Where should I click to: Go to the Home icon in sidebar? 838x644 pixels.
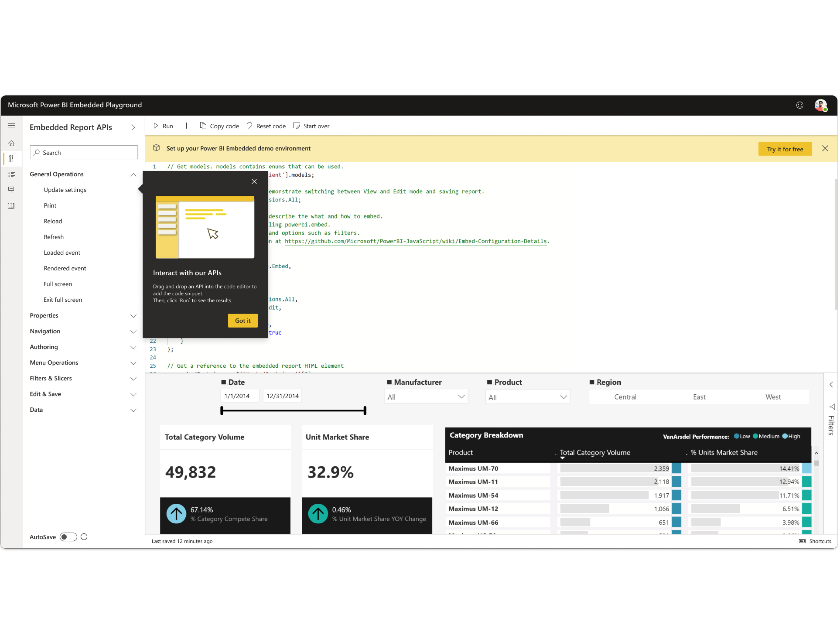click(x=11, y=143)
